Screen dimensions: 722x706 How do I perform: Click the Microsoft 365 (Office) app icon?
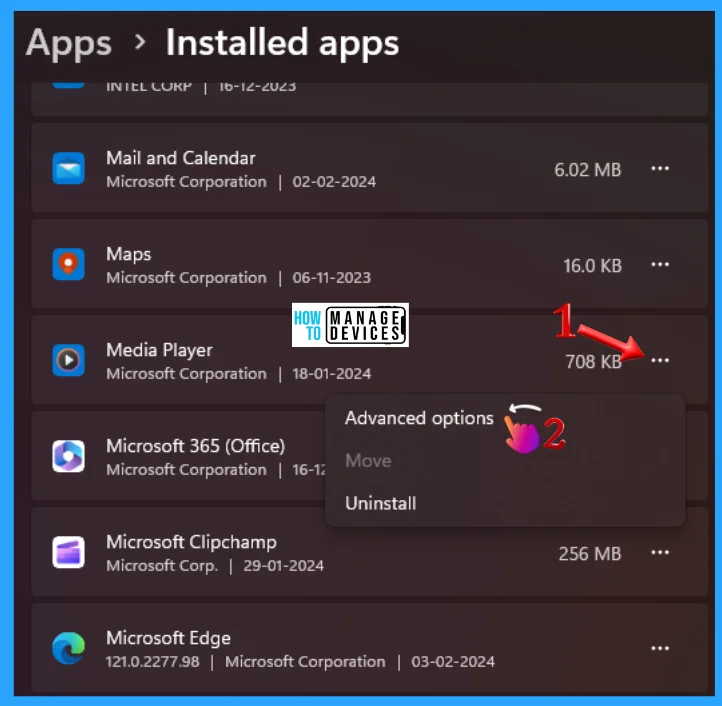coord(68,456)
